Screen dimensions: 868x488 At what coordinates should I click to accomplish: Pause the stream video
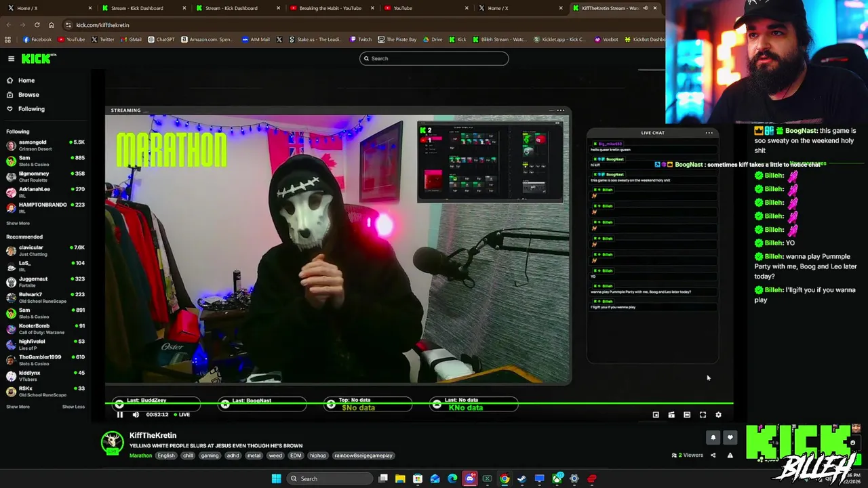pos(120,415)
